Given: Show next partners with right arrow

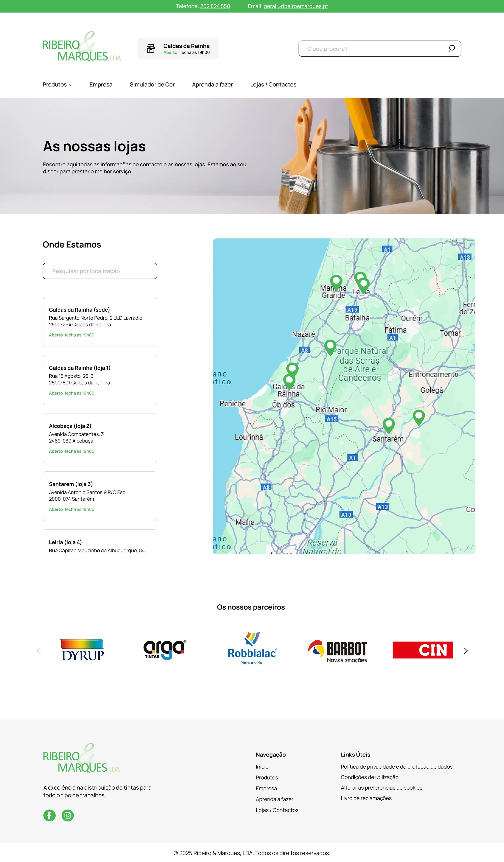Looking at the screenshot, I should click(x=466, y=651).
